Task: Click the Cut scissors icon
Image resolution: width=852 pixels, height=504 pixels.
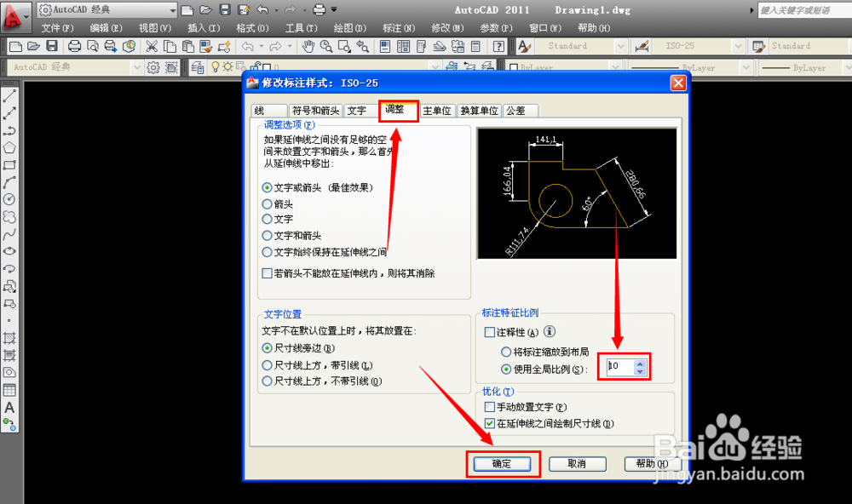Action: click(x=152, y=47)
